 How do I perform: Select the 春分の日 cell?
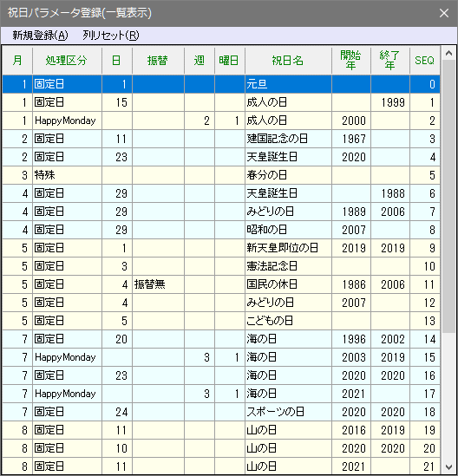pos(288,175)
